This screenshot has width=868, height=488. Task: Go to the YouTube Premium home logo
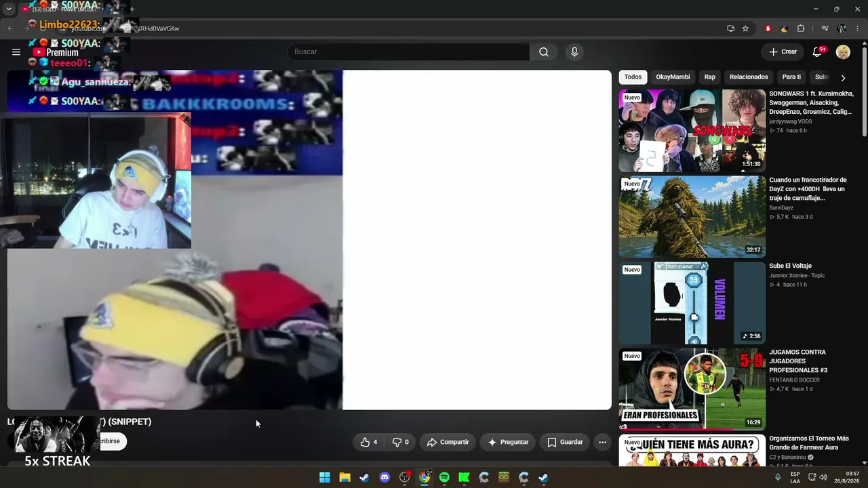[x=56, y=52]
